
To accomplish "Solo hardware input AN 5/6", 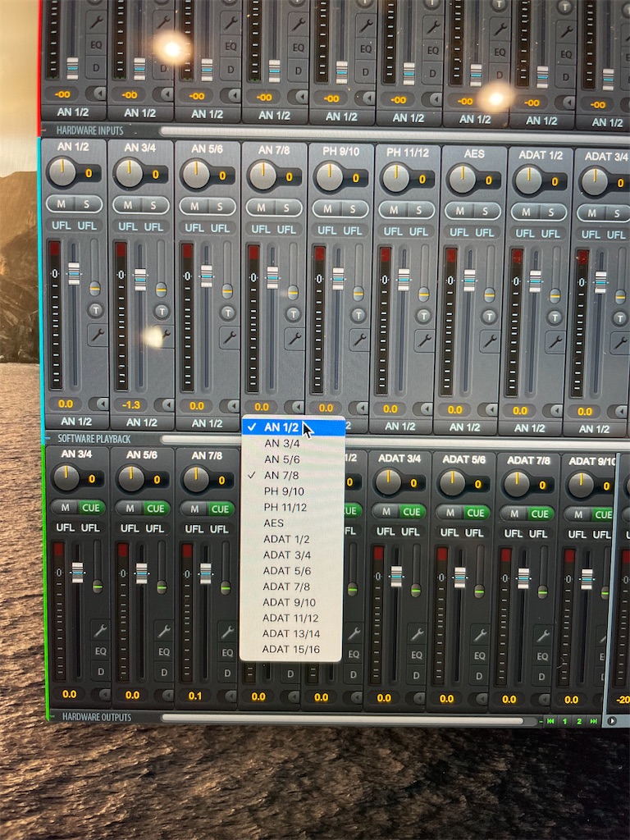I will 220,207.
